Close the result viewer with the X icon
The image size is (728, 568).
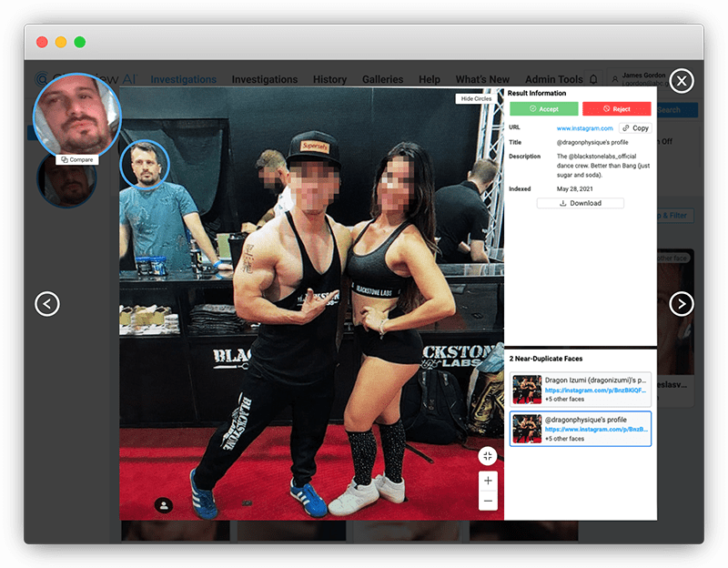pos(682,81)
